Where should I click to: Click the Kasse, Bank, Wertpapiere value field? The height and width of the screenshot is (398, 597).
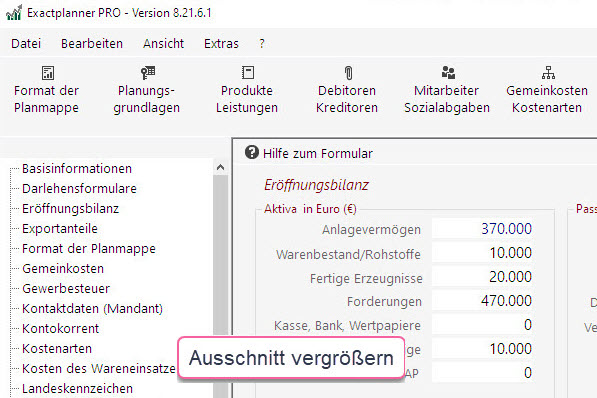click(482, 325)
